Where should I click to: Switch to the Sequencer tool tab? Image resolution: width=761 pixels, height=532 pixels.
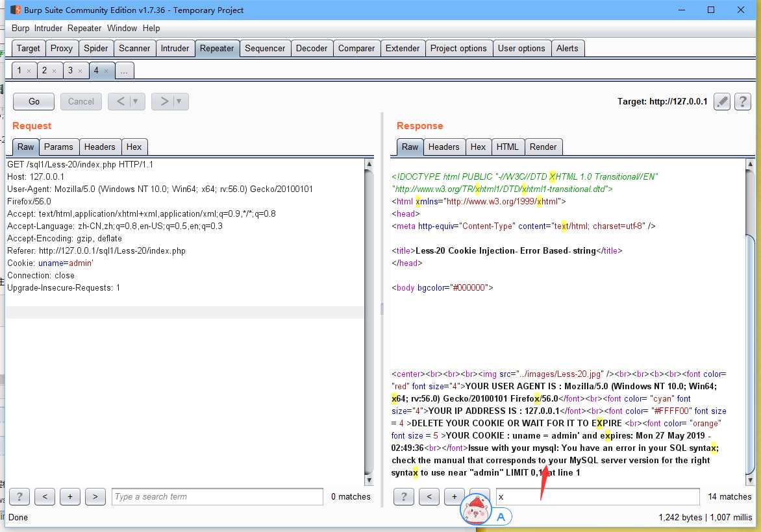(265, 48)
